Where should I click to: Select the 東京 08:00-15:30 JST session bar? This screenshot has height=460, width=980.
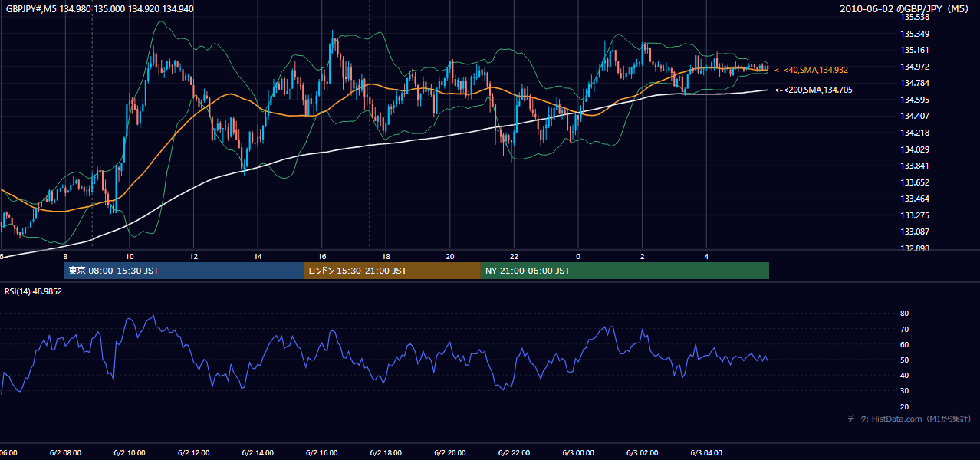point(185,271)
